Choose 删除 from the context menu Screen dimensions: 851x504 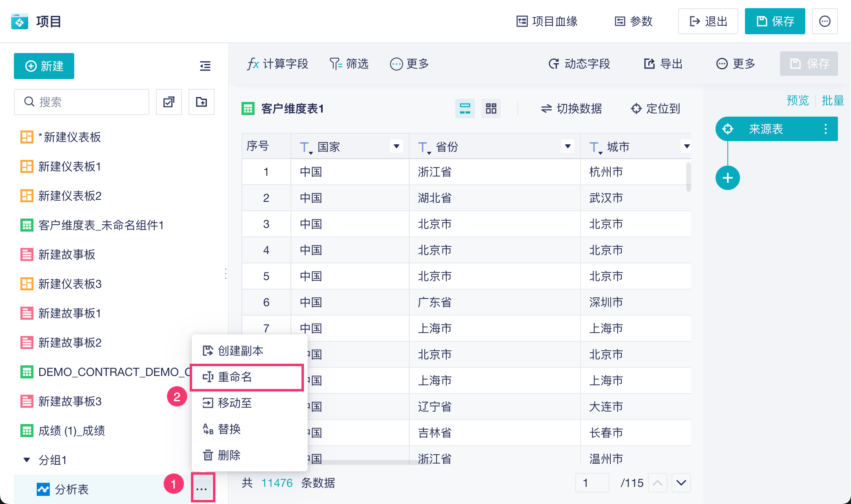point(228,455)
